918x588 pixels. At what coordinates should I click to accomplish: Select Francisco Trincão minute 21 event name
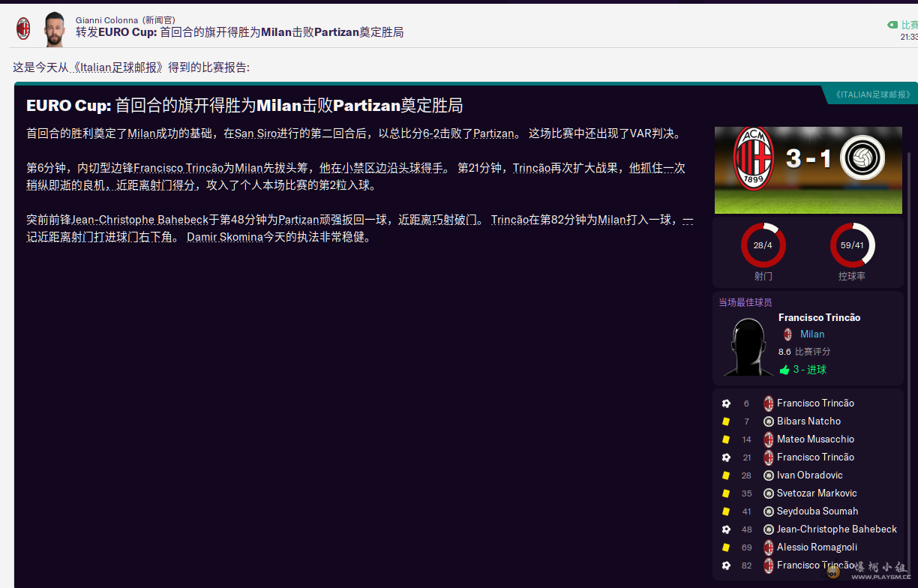coord(815,457)
